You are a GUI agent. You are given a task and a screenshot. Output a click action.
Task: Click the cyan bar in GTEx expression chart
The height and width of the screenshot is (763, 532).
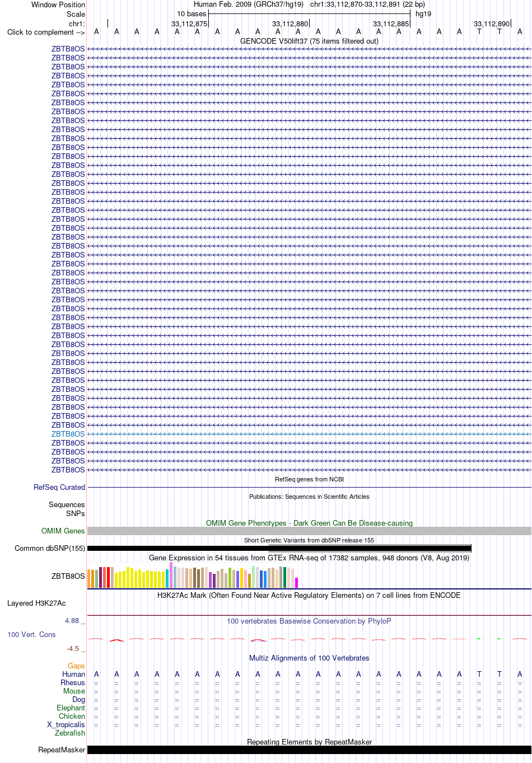pyautogui.click(x=167, y=578)
